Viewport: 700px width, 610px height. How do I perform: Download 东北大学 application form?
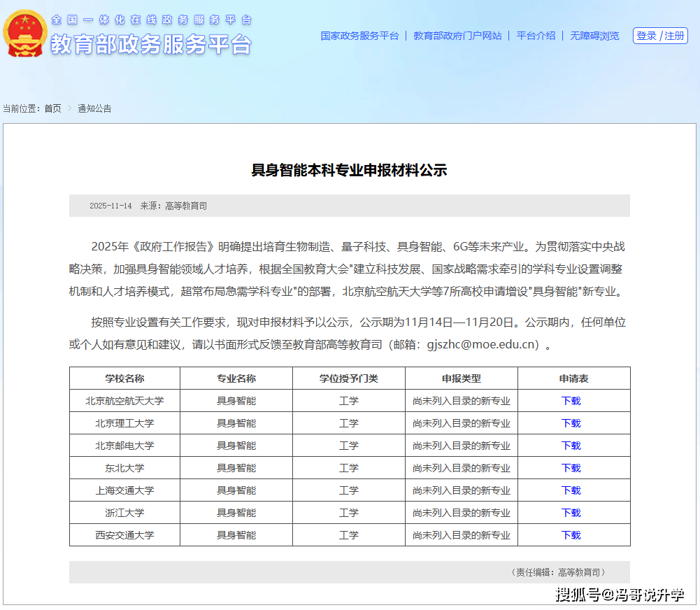(571, 468)
